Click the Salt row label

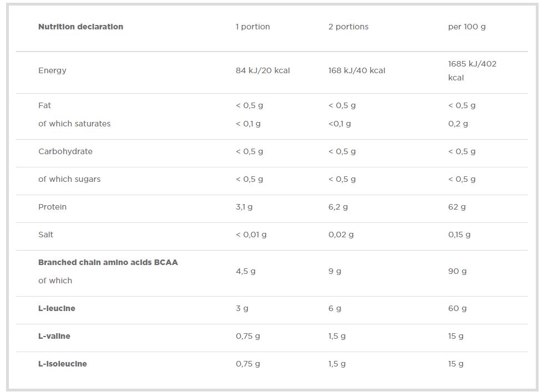click(45, 235)
